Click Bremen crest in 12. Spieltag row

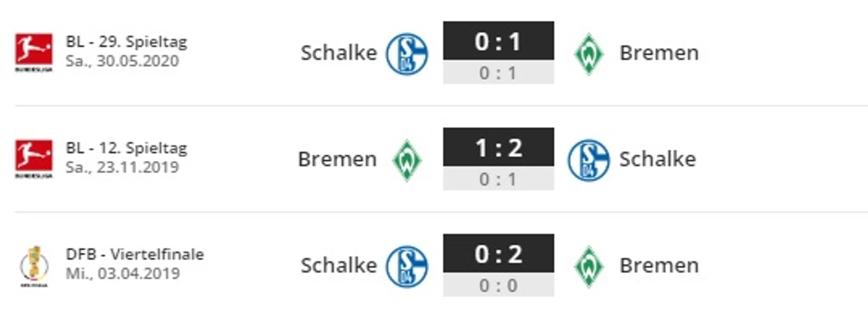coord(407,159)
